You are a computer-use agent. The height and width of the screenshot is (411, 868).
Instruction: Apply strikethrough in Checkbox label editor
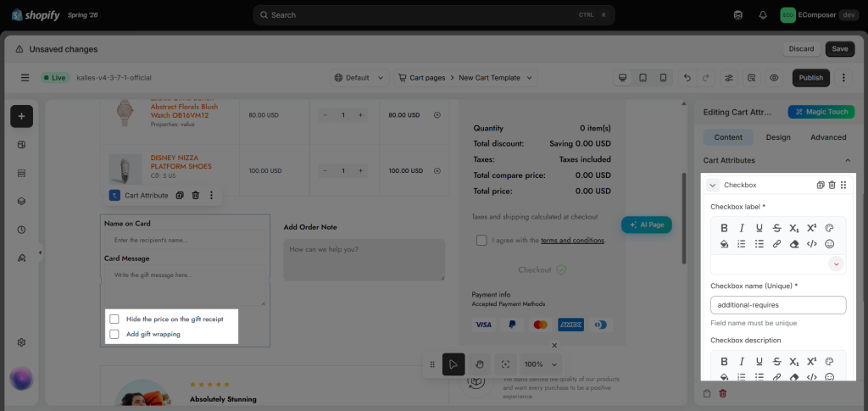pyautogui.click(x=776, y=228)
